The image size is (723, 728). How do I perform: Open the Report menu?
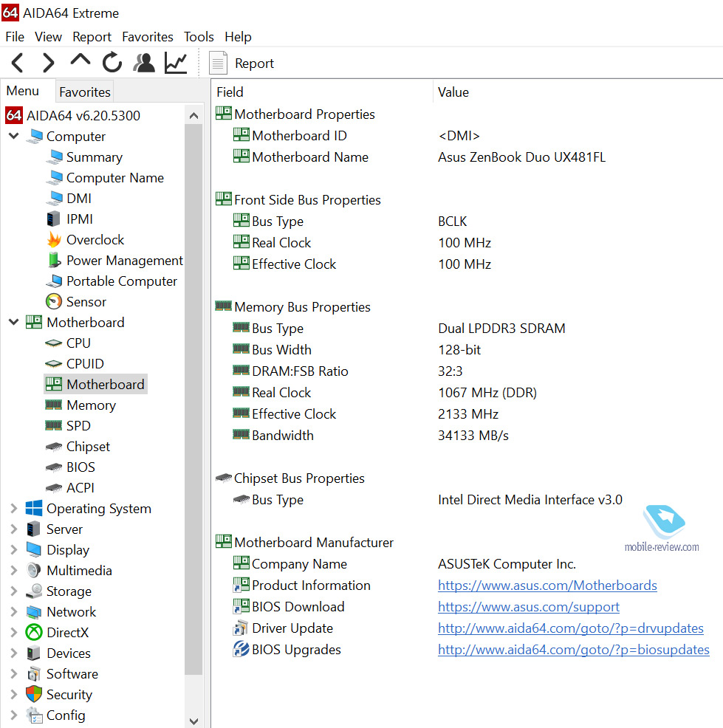[x=92, y=37]
